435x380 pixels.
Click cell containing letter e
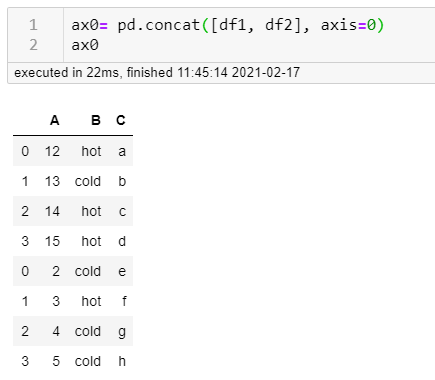[122, 271]
